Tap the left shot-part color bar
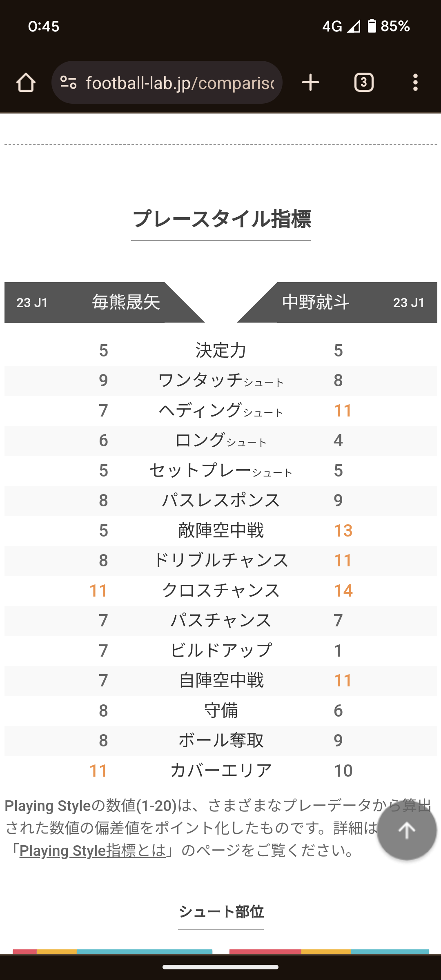 pos(113,952)
